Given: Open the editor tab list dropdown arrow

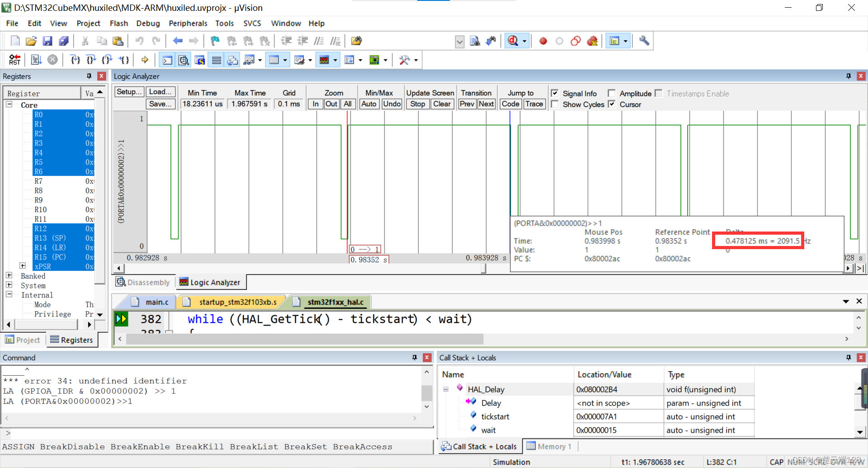Looking at the screenshot, I should (846, 302).
